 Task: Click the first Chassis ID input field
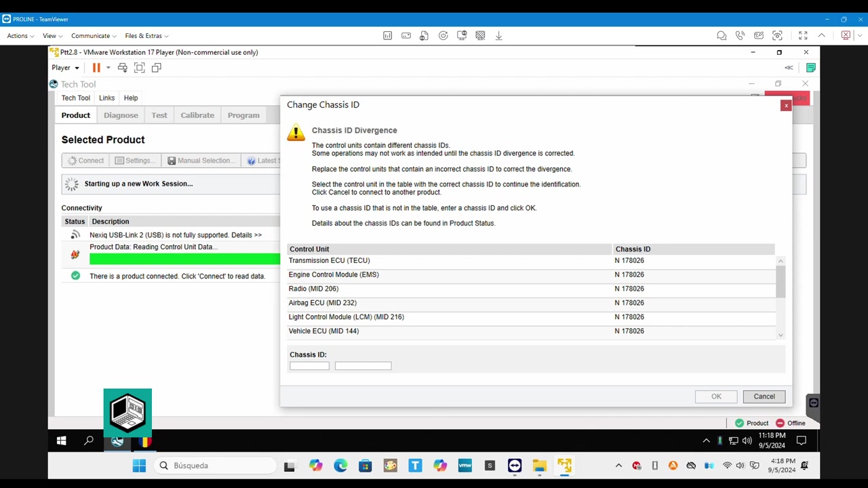[x=309, y=366]
